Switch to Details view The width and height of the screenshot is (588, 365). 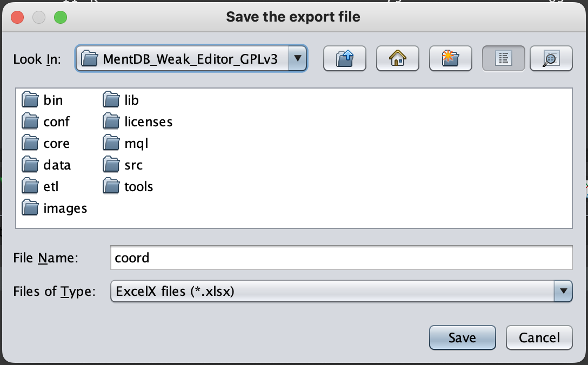tap(551, 58)
